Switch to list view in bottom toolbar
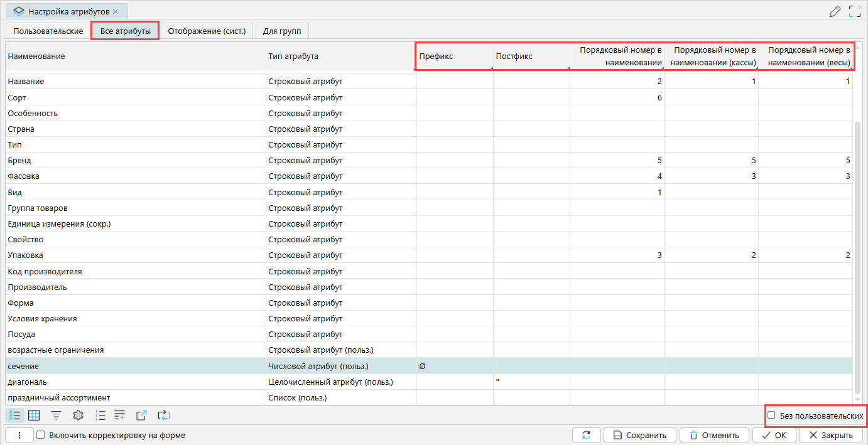This screenshot has width=868, height=445. (x=15, y=415)
